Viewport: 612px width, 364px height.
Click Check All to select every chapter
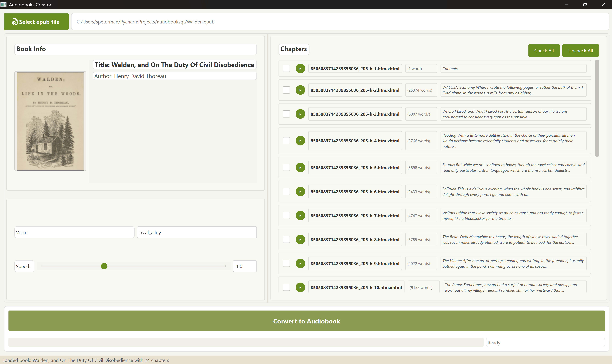click(544, 50)
